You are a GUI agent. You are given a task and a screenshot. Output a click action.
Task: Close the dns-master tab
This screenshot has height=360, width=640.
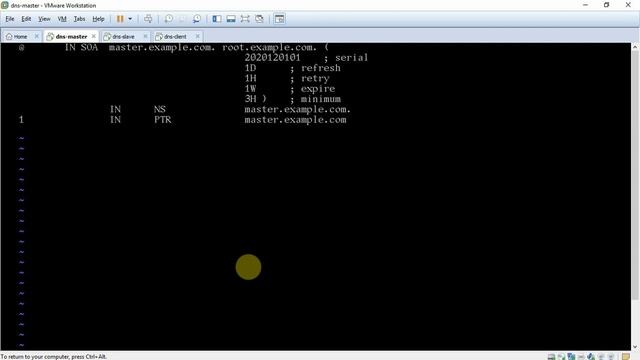(x=93, y=36)
